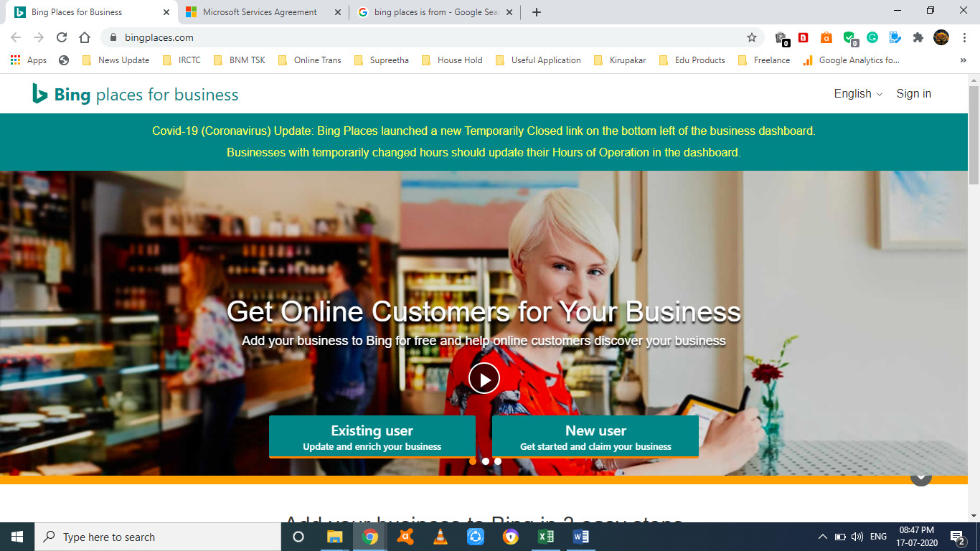
Task: Reload the bingplaces.com page
Action: click(62, 37)
